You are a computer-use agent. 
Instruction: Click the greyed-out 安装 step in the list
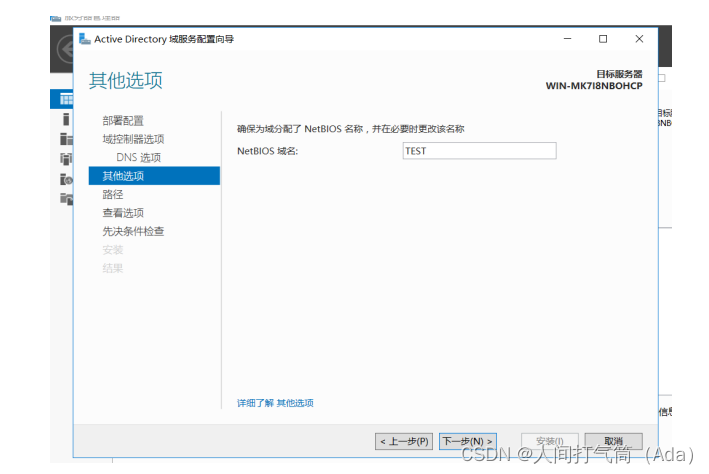[113, 250]
